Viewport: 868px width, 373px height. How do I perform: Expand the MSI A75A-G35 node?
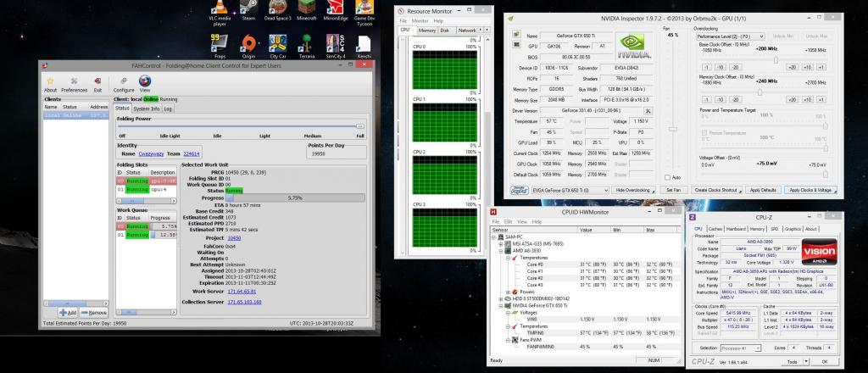coord(501,243)
